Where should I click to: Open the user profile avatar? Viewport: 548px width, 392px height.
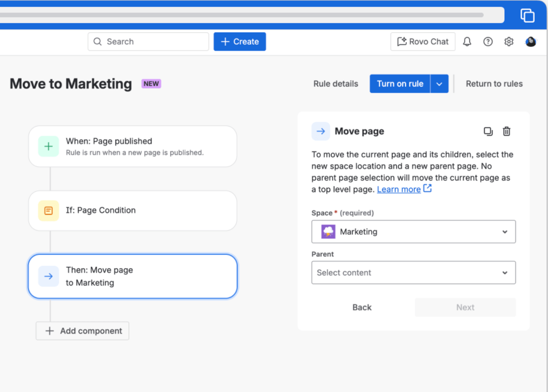pos(531,42)
